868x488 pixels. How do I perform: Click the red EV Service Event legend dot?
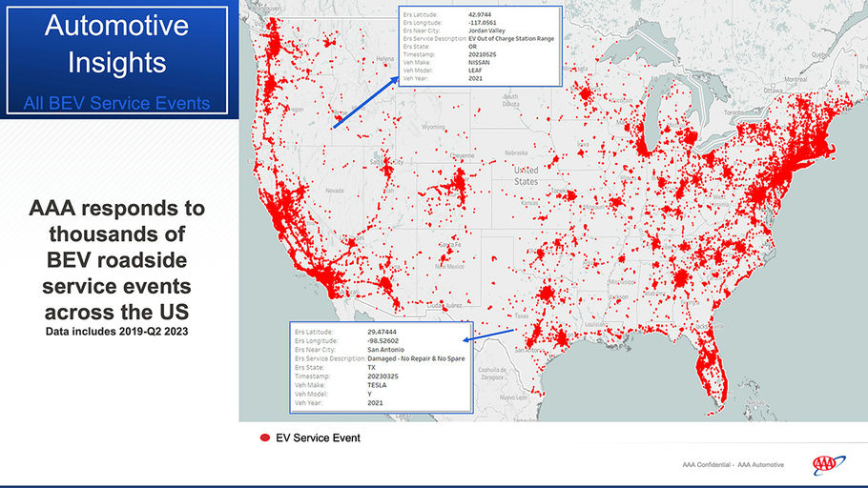click(265, 437)
